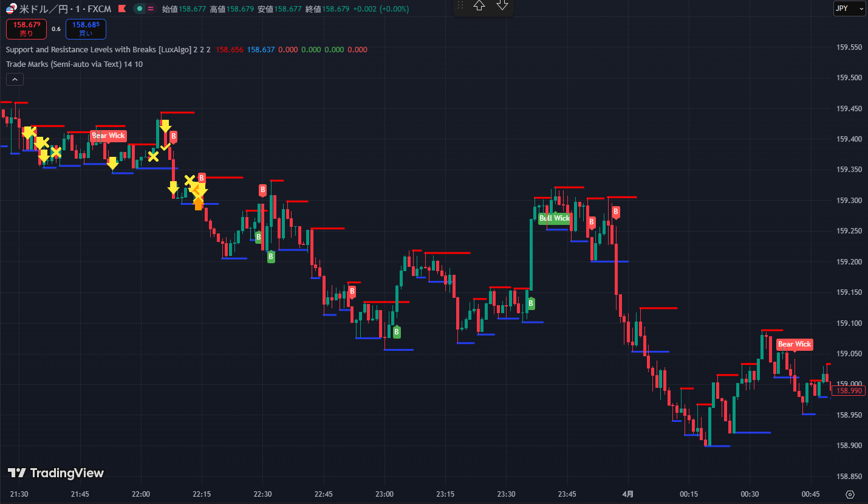
Task: Select Support and Resistance Levels indicator legend
Action: [98, 50]
